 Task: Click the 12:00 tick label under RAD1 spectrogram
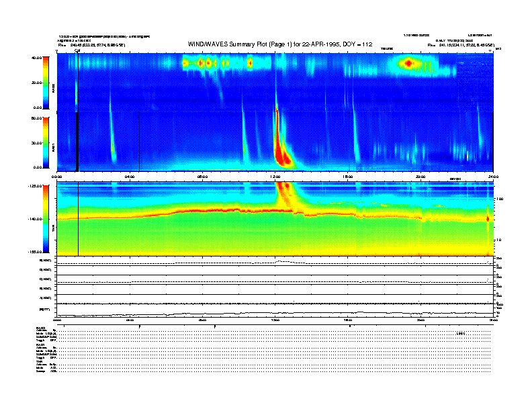[x=275, y=177]
